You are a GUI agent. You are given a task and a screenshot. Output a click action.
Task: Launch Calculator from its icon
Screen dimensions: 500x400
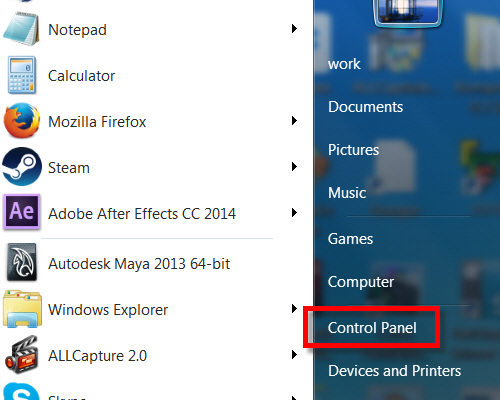point(22,75)
